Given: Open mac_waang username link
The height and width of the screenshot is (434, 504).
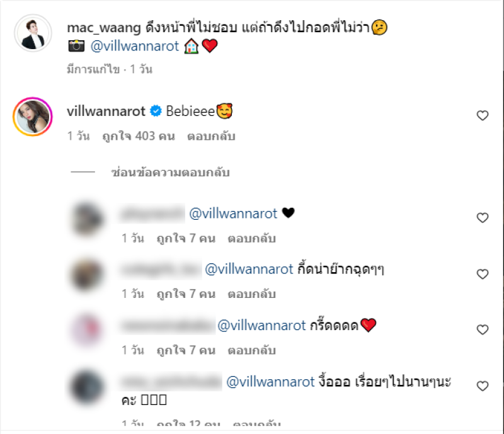Looking at the screenshot, I should tap(104, 28).
